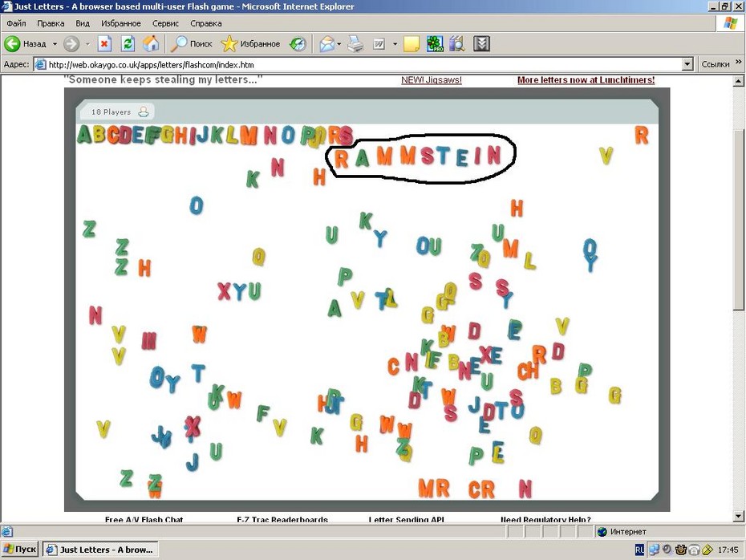Open the Справка menu
This screenshot has height=560, width=746.
pyautogui.click(x=206, y=23)
